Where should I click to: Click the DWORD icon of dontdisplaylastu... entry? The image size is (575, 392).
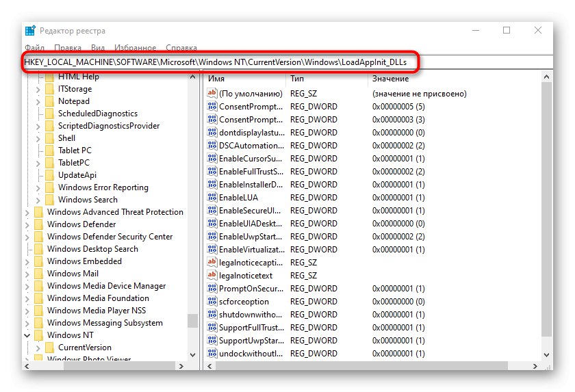tap(212, 132)
